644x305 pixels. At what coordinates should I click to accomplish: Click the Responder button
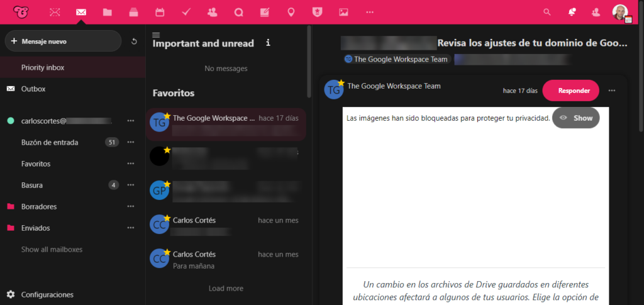tap(571, 91)
